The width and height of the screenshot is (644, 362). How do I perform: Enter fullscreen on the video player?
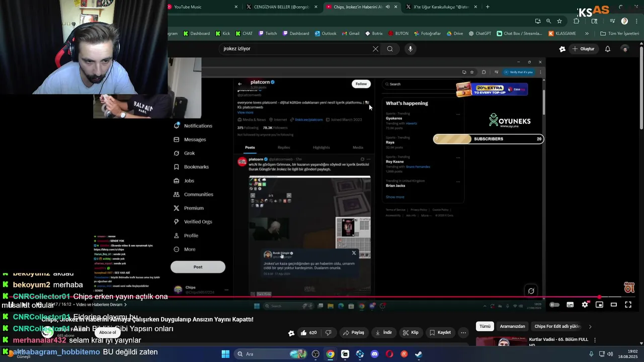628,304
